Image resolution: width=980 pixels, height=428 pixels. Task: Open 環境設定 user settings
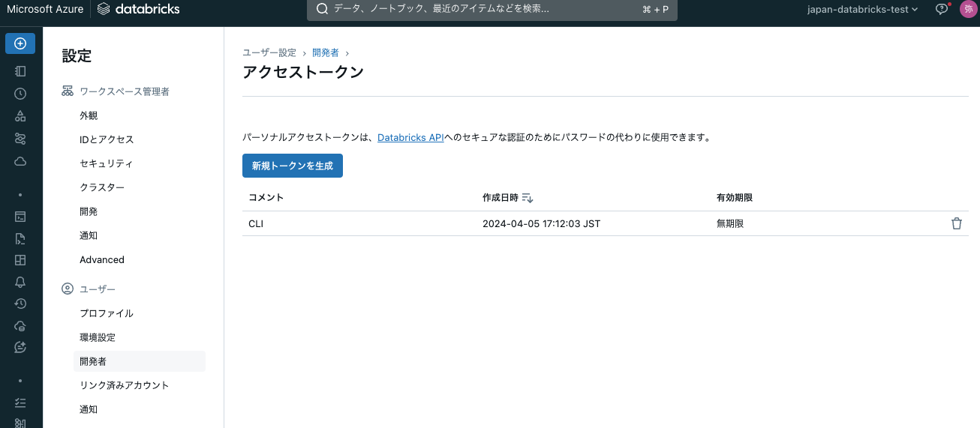[x=98, y=337]
